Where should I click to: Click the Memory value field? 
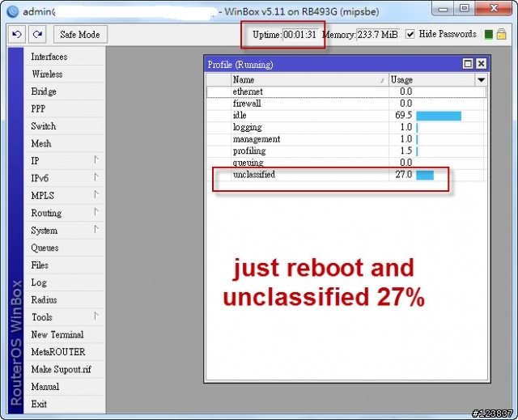pos(378,34)
